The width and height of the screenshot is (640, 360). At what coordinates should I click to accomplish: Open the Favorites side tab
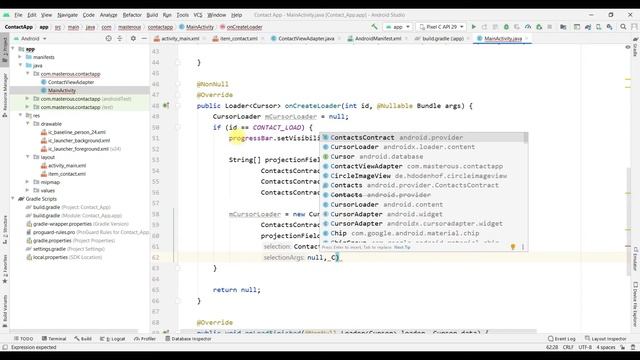click(4, 268)
